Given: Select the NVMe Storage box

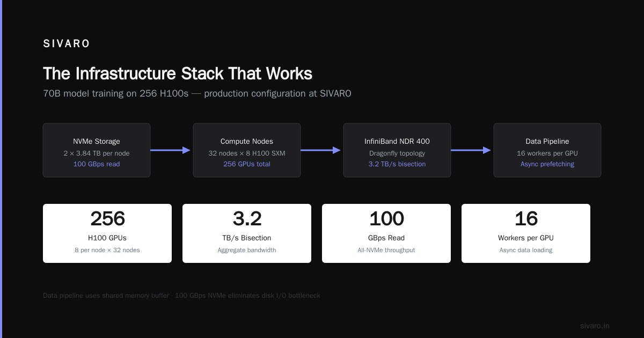Looking at the screenshot, I should 97,150.
